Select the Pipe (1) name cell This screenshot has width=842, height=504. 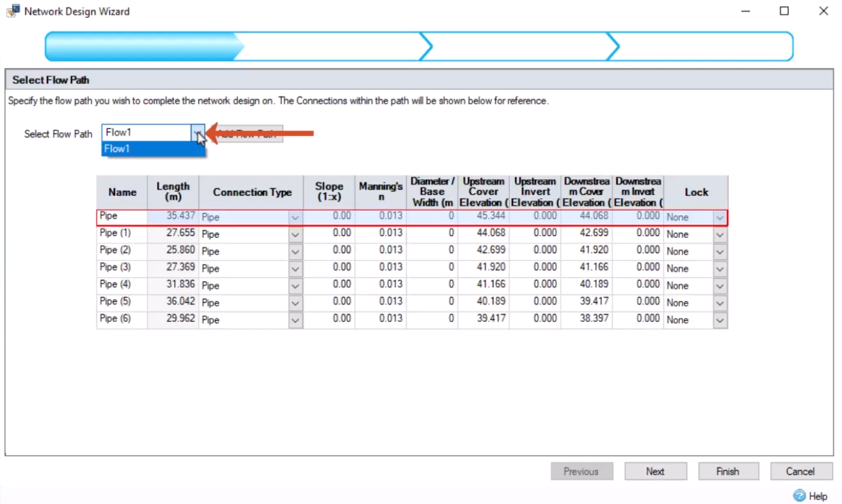click(122, 233)
